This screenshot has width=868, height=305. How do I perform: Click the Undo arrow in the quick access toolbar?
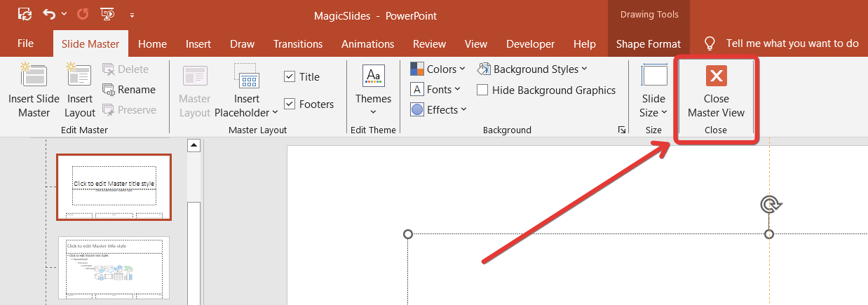coord(48,14)
